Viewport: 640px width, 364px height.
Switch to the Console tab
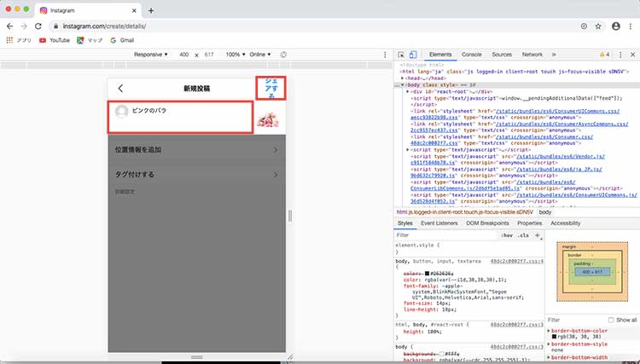(471, 55)
